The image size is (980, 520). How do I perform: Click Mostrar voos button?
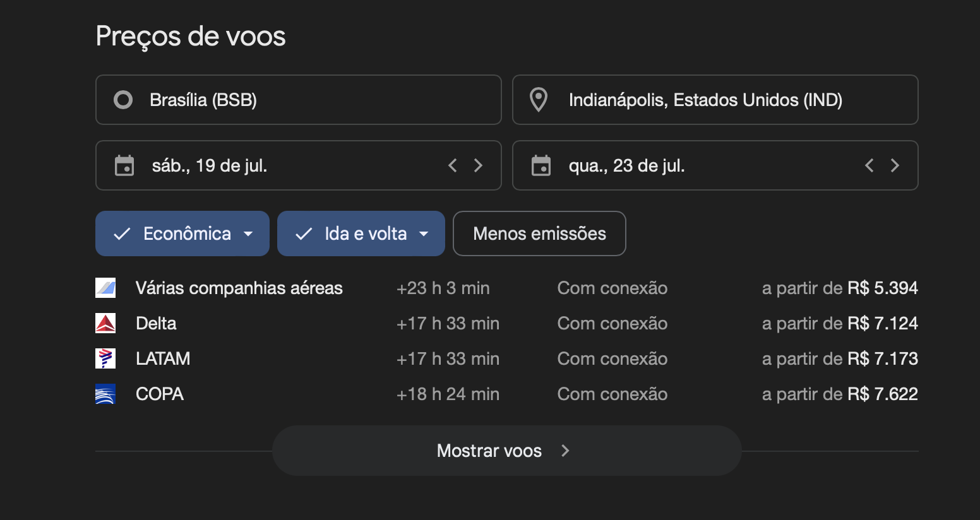[506, 451]
